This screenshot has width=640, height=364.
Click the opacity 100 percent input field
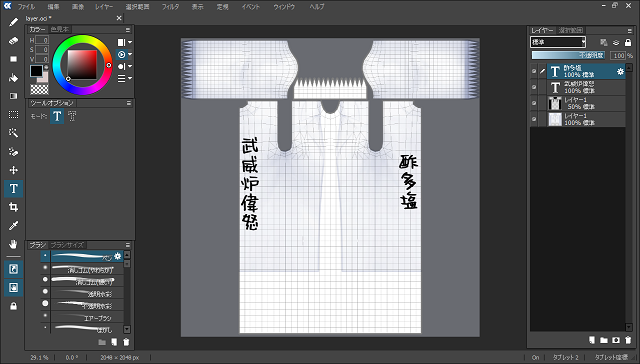tap(618, 55)
